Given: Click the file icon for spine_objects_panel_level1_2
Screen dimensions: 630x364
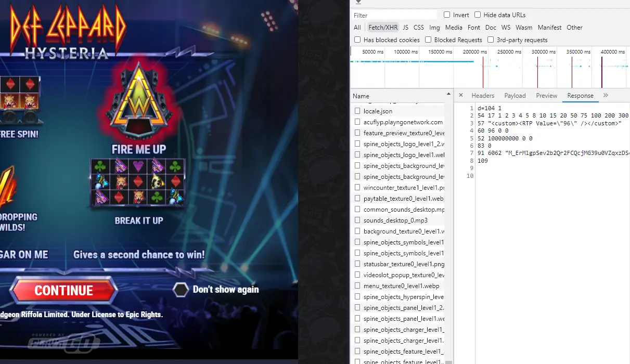Looking at the screenshot, I should [357, 308].
